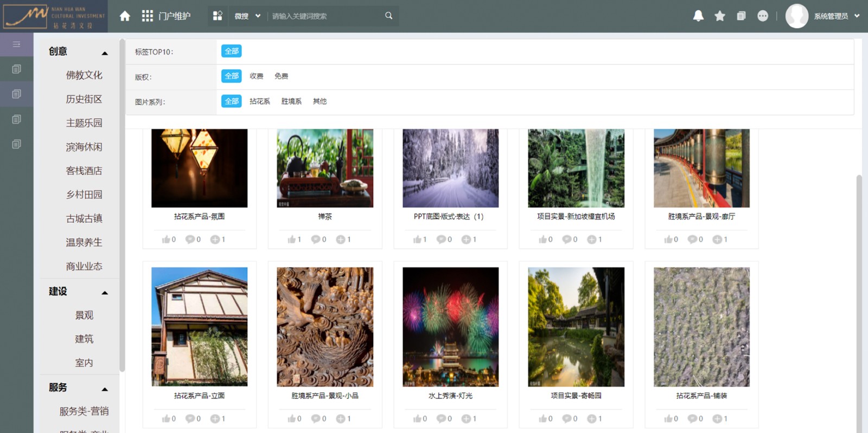Toggle the hamburger sidebar menu

coord(16,44)
